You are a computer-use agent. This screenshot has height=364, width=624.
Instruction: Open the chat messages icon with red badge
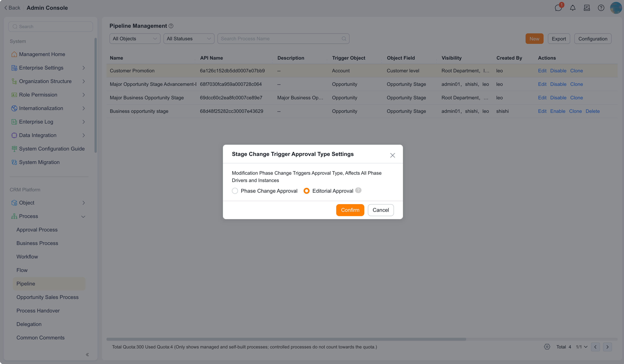tap(558, 8)
